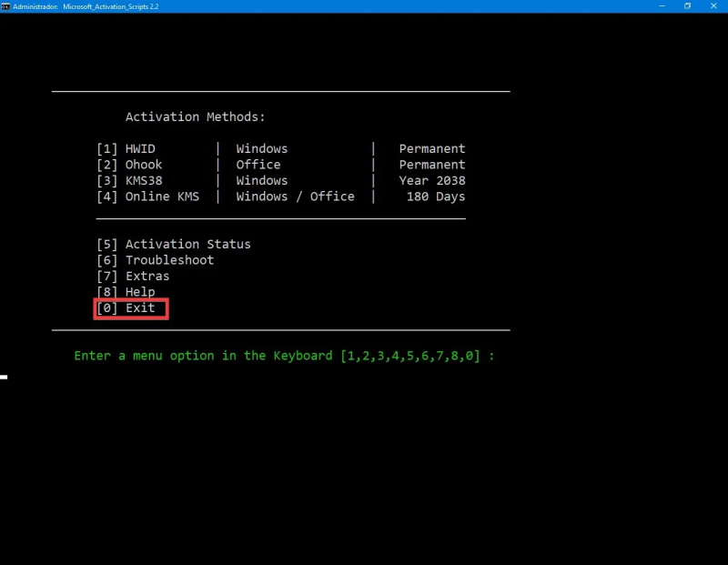Click the 'Windows / Office' text
This screenshot has height=565, width=728.
point(295,197)
